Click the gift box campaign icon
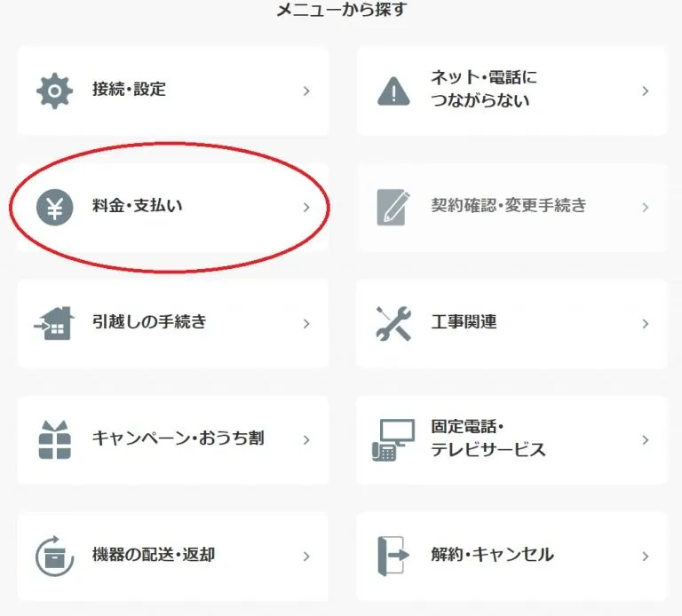The height and width of the screenshot is (616, 682). click(x=54, y=439)
